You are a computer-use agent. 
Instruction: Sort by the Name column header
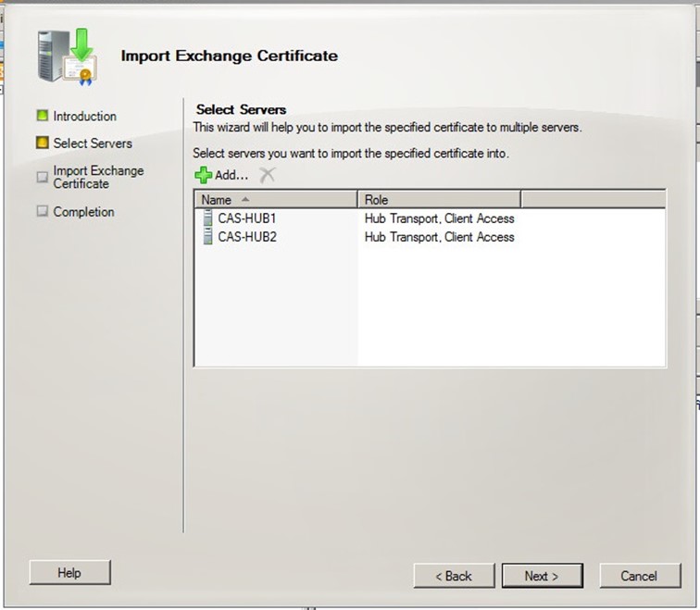276,199
